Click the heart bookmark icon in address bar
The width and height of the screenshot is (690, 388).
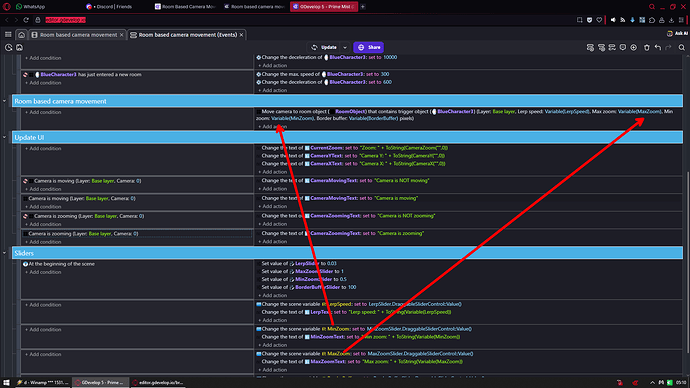[598, 20]
